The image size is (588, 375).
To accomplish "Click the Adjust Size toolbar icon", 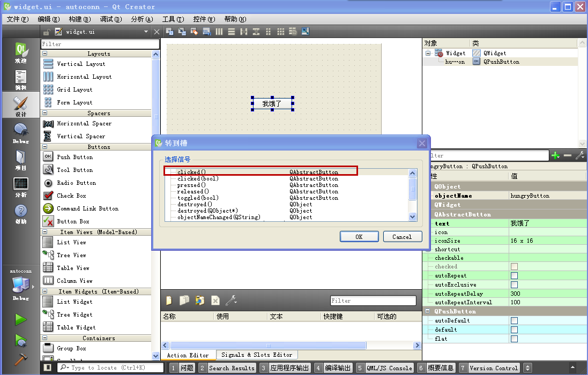I will [305, 32].
